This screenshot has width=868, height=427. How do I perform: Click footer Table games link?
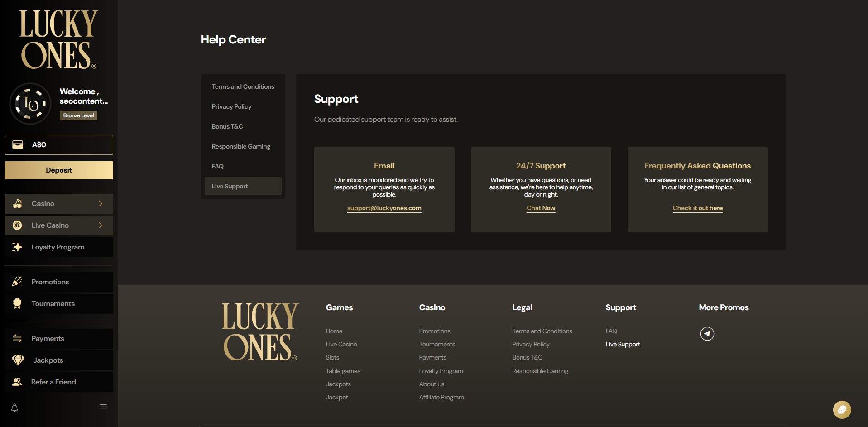pyautogui.click(x=343, y=371)
